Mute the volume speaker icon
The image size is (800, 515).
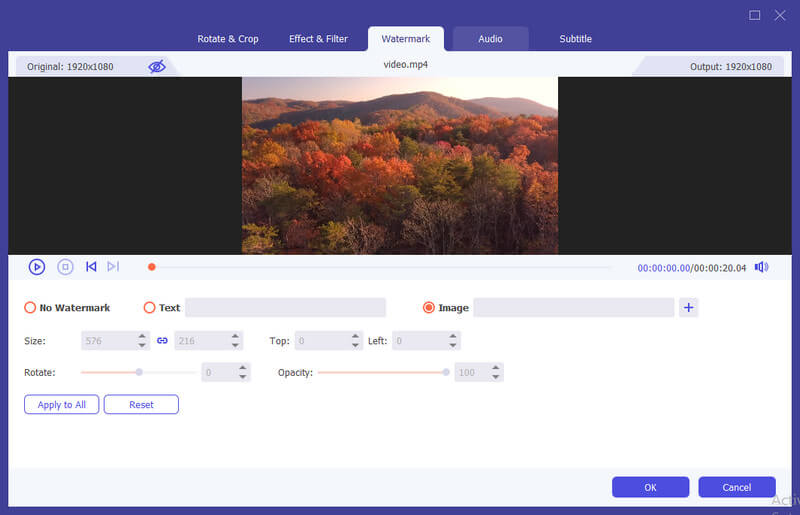[761, 267]
